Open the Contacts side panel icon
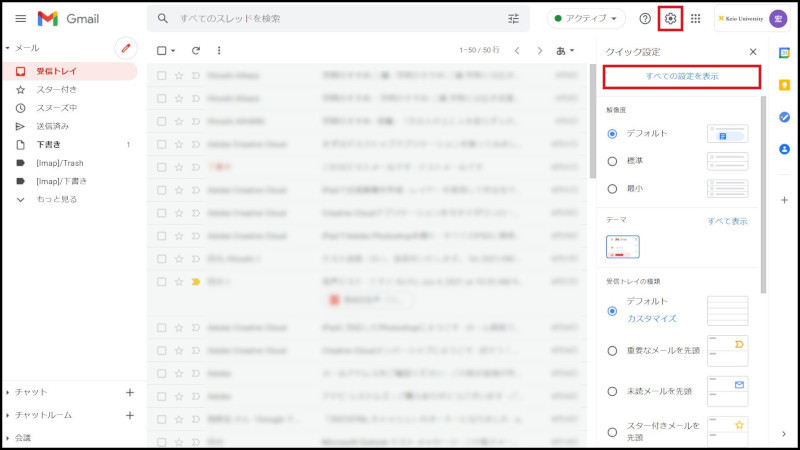 coord(784,149)
